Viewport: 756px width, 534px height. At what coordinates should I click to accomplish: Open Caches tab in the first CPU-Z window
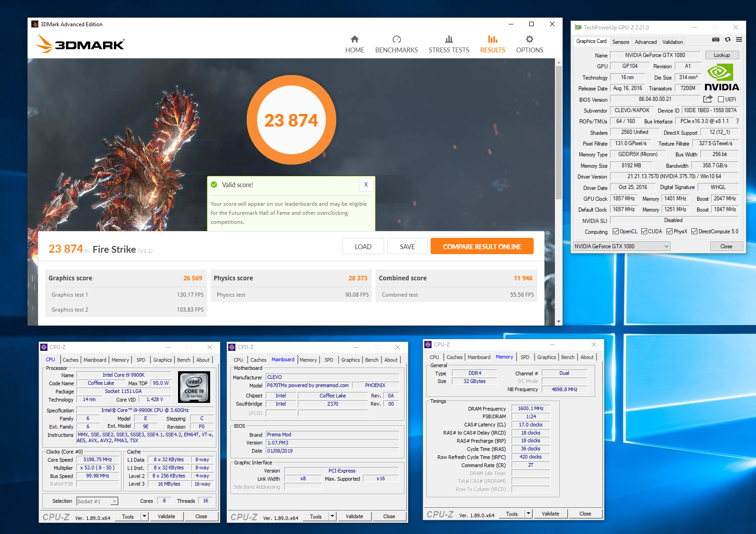[70, 360]
